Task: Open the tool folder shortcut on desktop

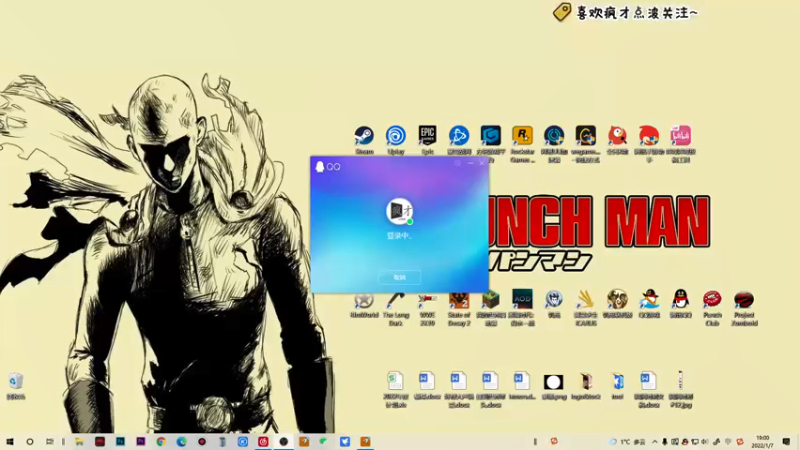Action: coord(617,381)
